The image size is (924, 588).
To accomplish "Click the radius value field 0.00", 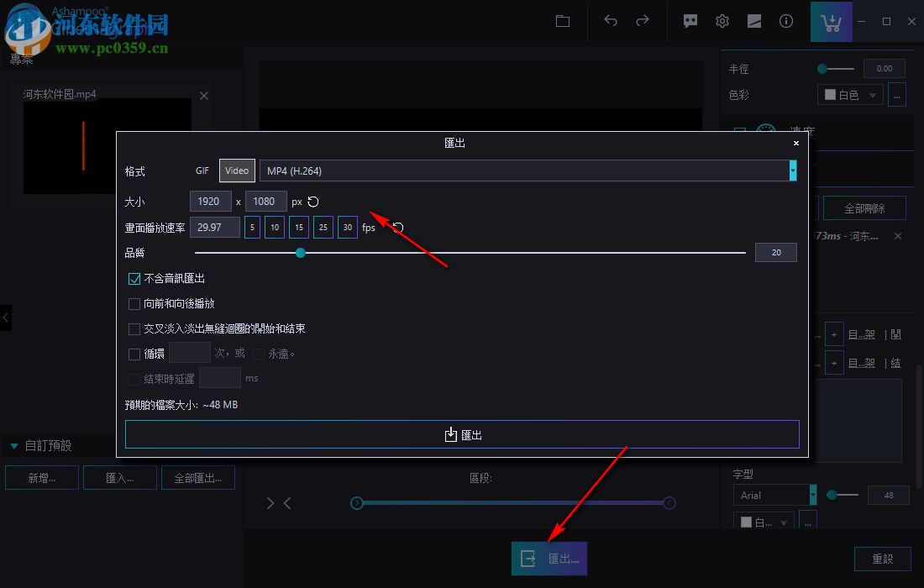I will pyautogui.click(x=884, y=68).
